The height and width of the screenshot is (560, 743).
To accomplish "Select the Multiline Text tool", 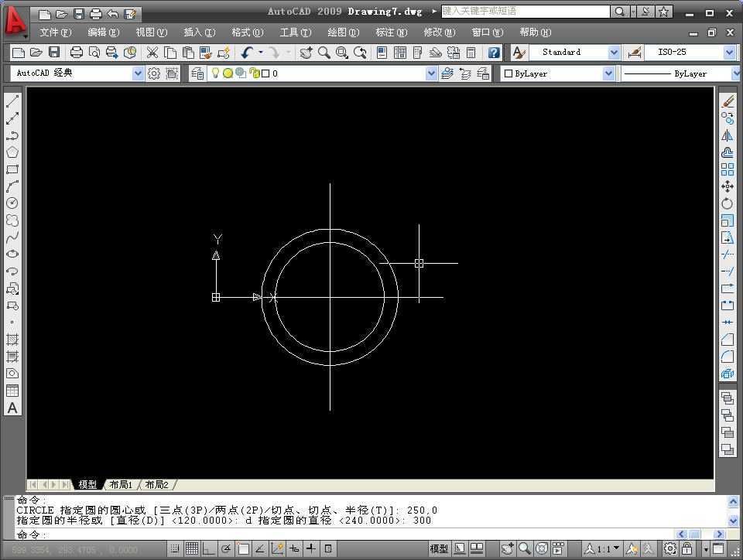I will [x=12, y=408].
